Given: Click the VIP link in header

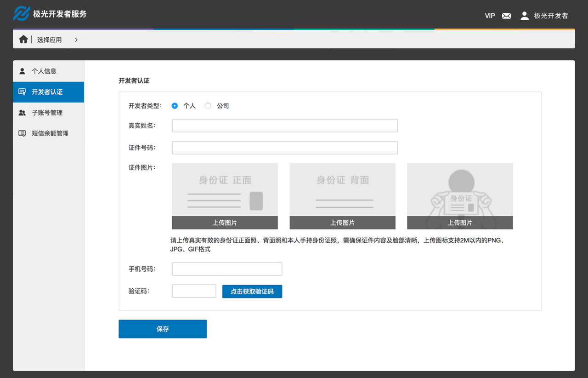Looking at the screenshot, I should (490, 16).
